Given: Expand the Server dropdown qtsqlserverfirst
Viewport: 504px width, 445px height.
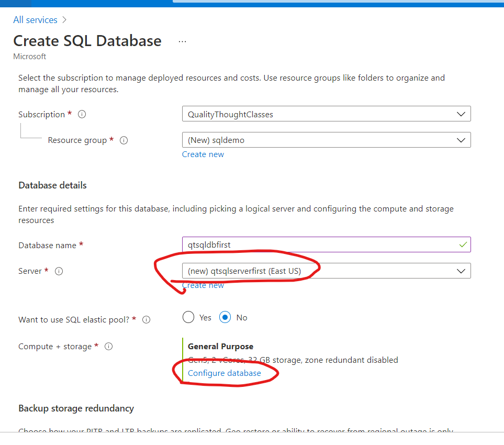Looking at the screenshot, I should click(x=326, y=271).
